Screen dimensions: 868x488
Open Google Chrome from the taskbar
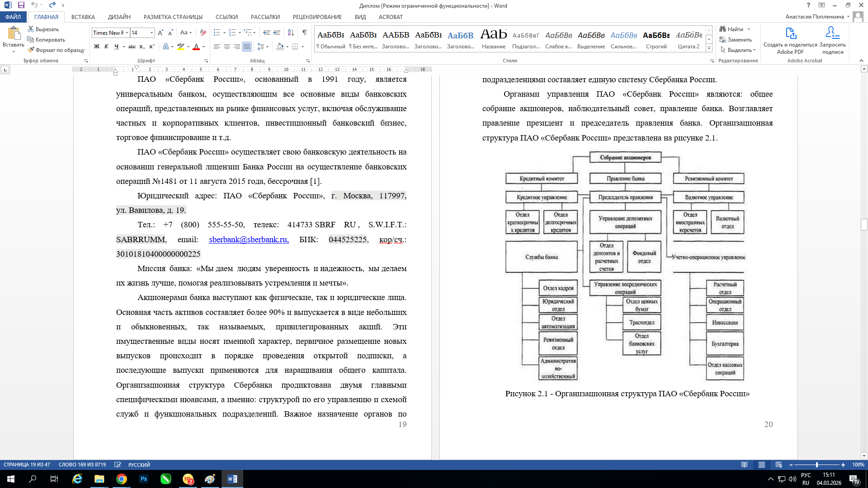click(121, 479)
